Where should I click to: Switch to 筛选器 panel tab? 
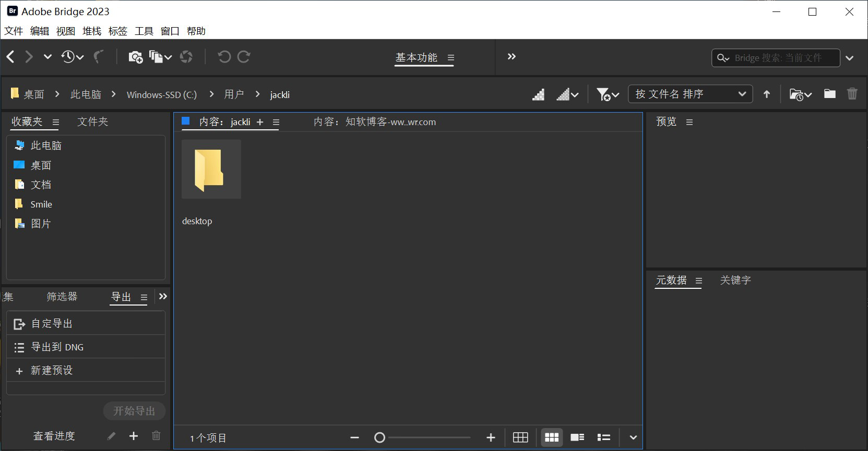62,297
